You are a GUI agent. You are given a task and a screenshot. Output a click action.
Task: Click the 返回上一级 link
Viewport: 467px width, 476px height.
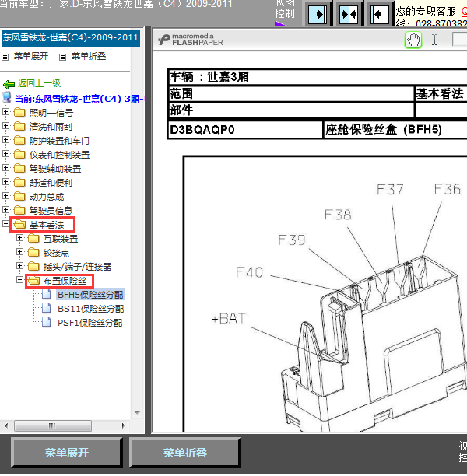[x=39, y=83]
